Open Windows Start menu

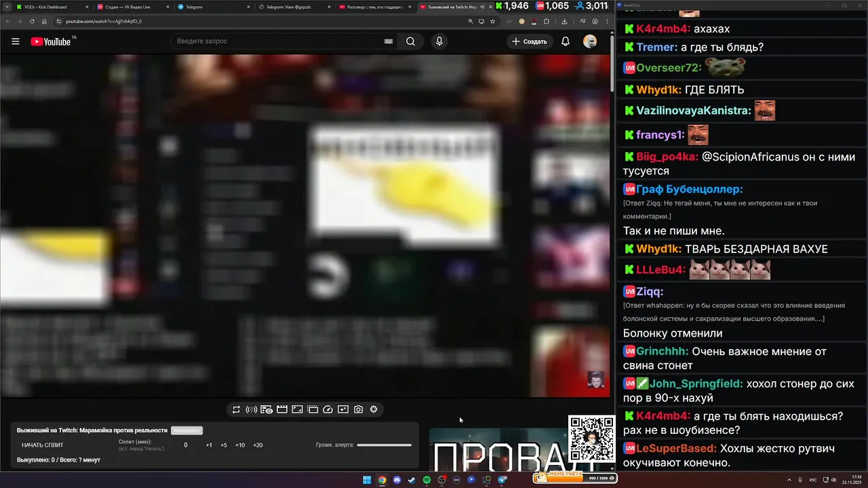(367, 480)
